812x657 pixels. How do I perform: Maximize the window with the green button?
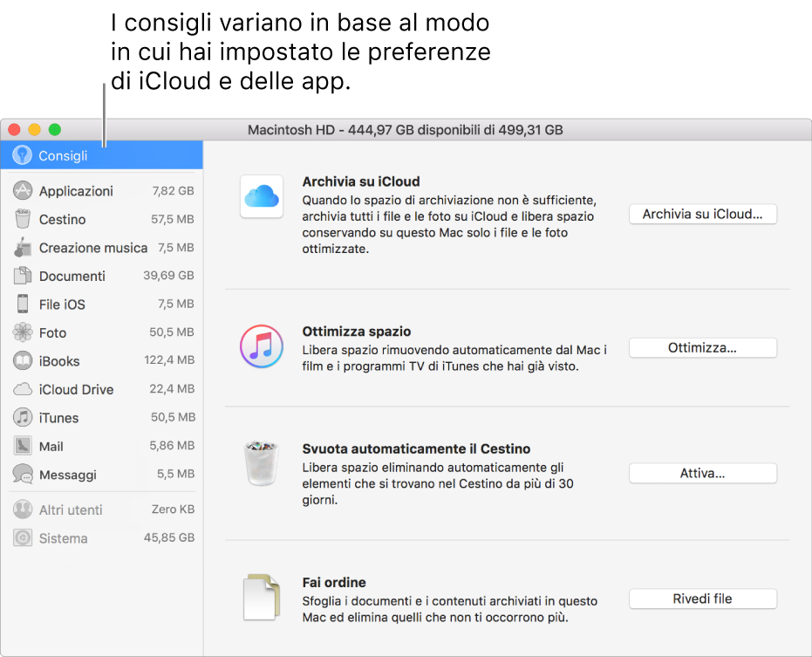pos(55,129)
